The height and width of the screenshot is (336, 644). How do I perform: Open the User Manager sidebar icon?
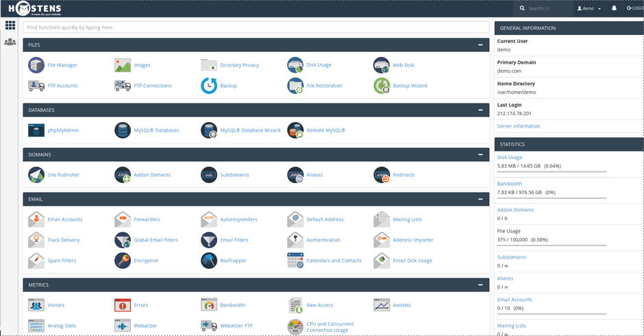coord(10,42)
